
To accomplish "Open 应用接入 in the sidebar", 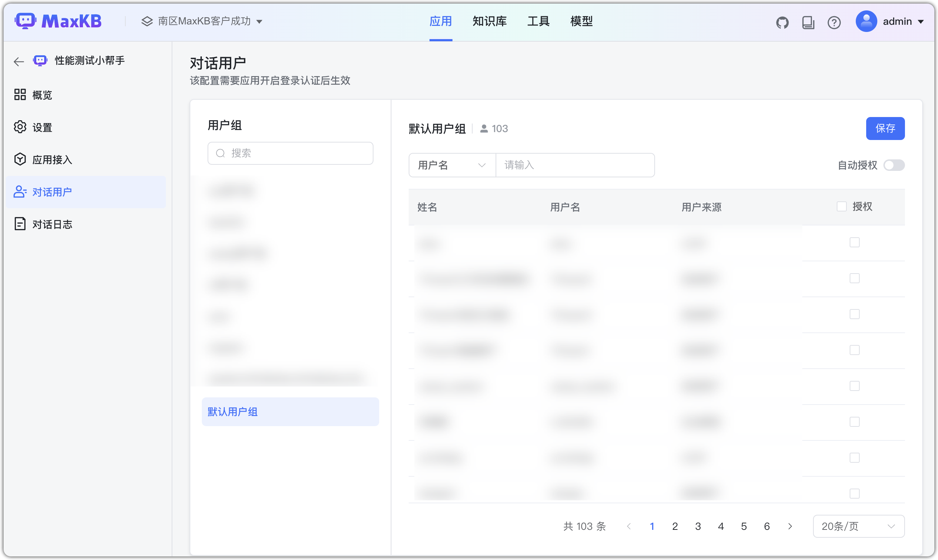I will [86, 160].
